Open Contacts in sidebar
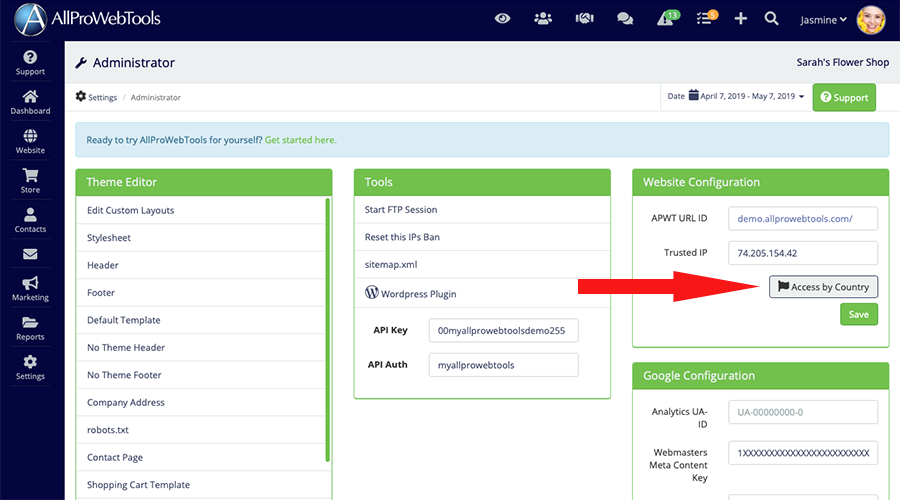 click(30, 220)
